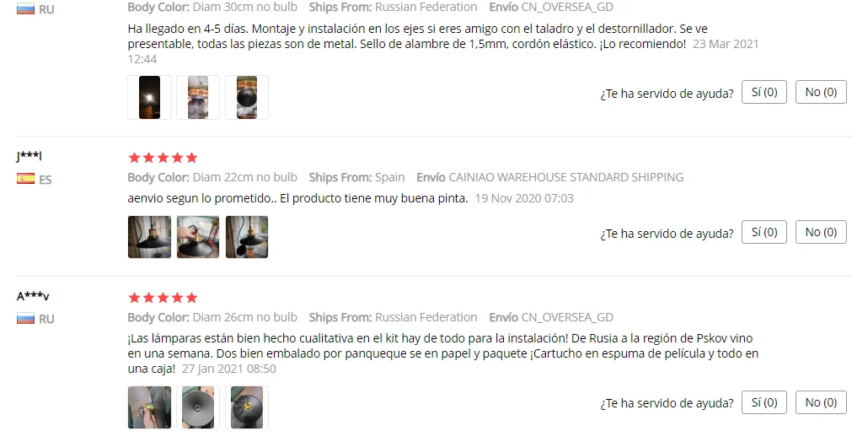Click the five-star rating of A***v's review

tap(163, 298)
